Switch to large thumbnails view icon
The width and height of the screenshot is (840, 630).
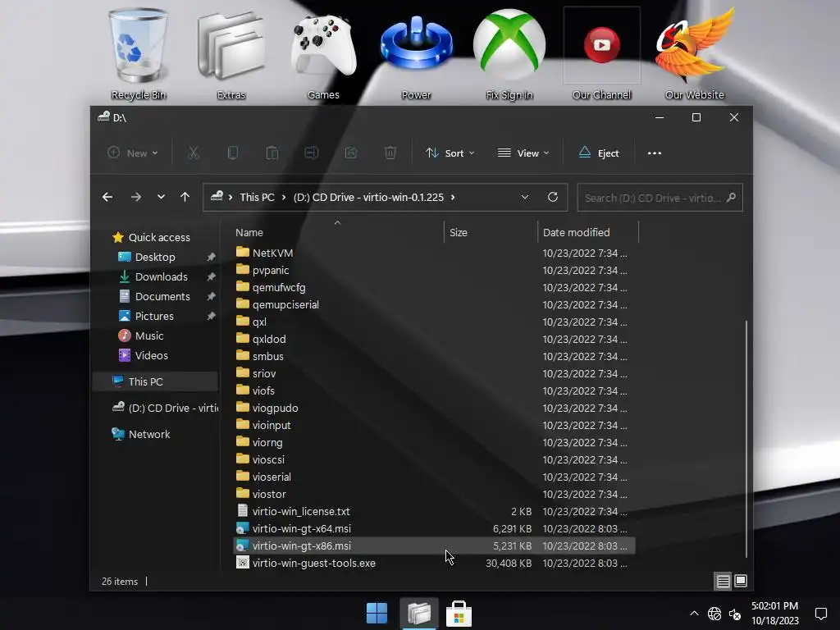(741, 582)
